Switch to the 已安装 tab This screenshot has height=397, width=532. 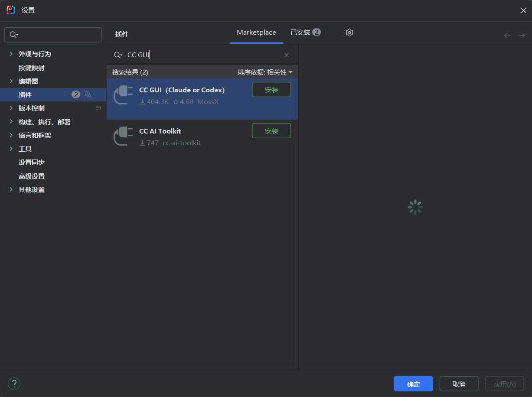pos(306,33)
